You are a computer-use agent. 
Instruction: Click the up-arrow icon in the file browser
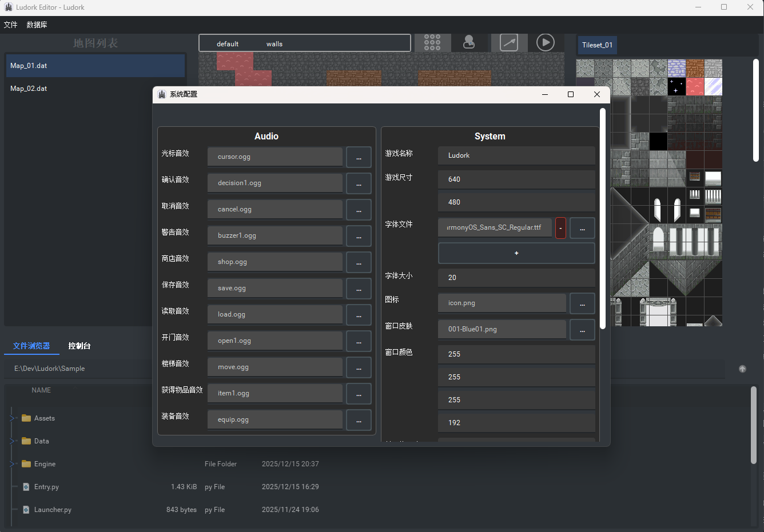742,369
